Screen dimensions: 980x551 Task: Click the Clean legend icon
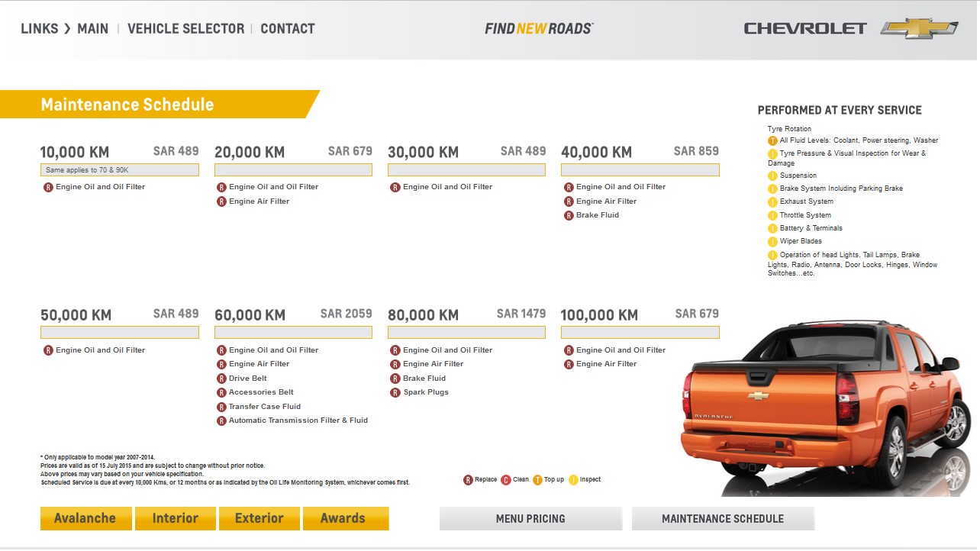[x=506, y=480]
